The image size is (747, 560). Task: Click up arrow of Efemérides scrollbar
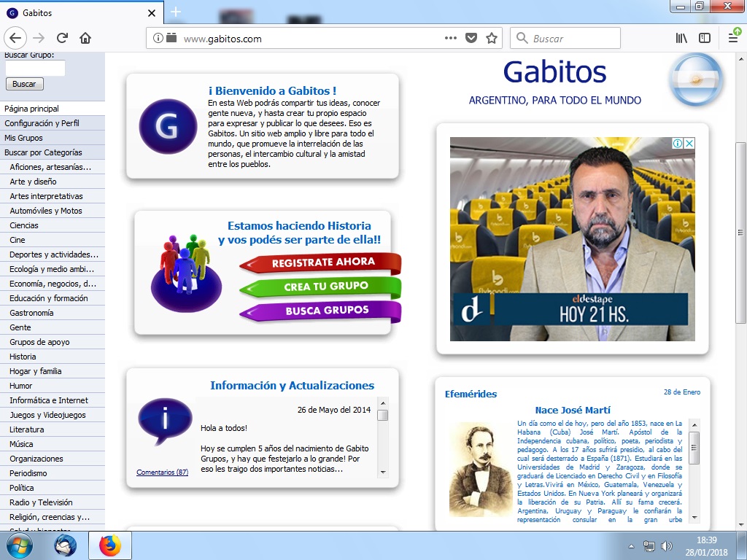click(694, 425)
